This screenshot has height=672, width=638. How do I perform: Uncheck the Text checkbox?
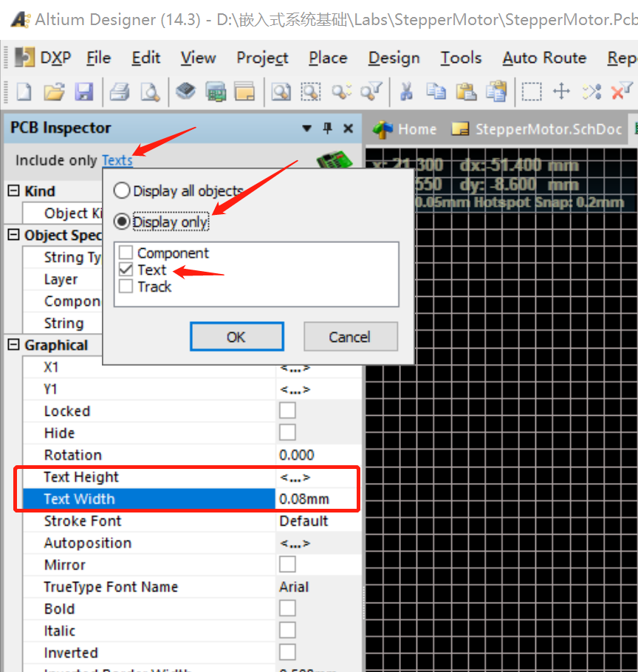[126, 270]
